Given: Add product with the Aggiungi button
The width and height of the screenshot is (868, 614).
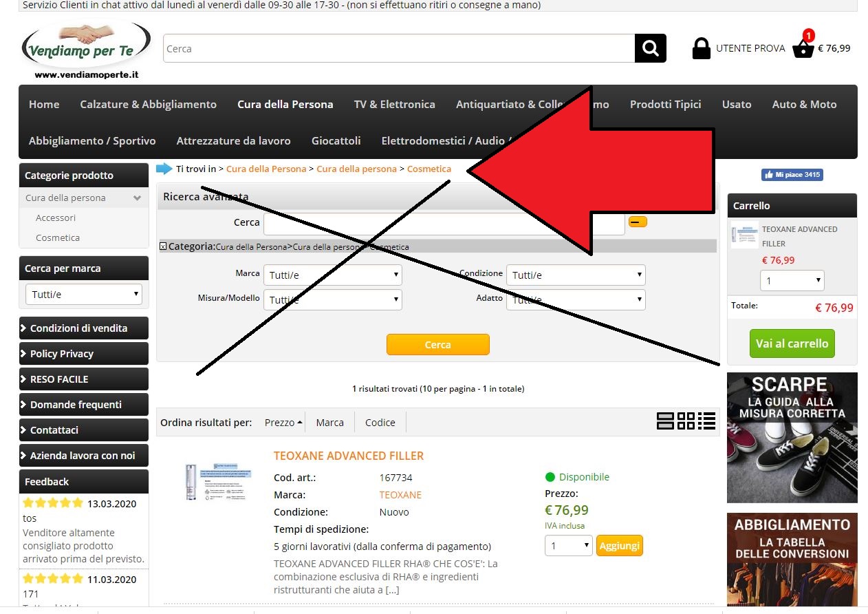Looking at the screenshot, I should (619, 546).
